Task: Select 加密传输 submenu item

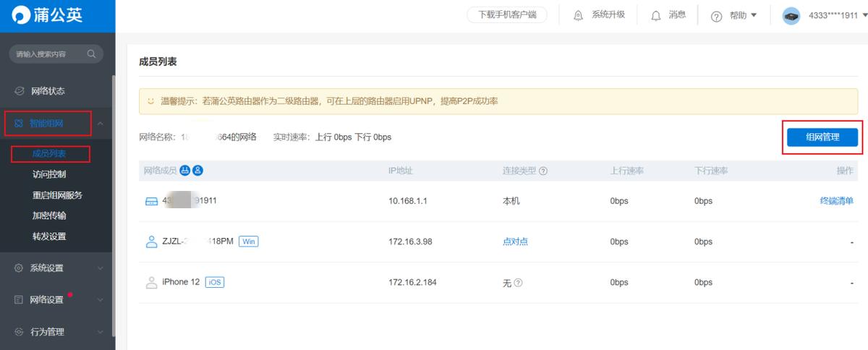Action: [x=49, y=215]
